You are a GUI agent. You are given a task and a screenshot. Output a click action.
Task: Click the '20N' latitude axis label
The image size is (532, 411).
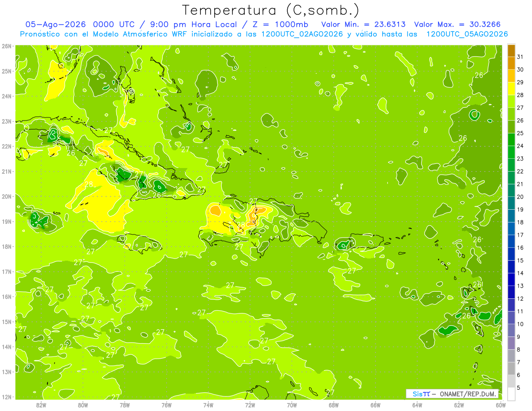pyautogui.click(x=7, y=196)
